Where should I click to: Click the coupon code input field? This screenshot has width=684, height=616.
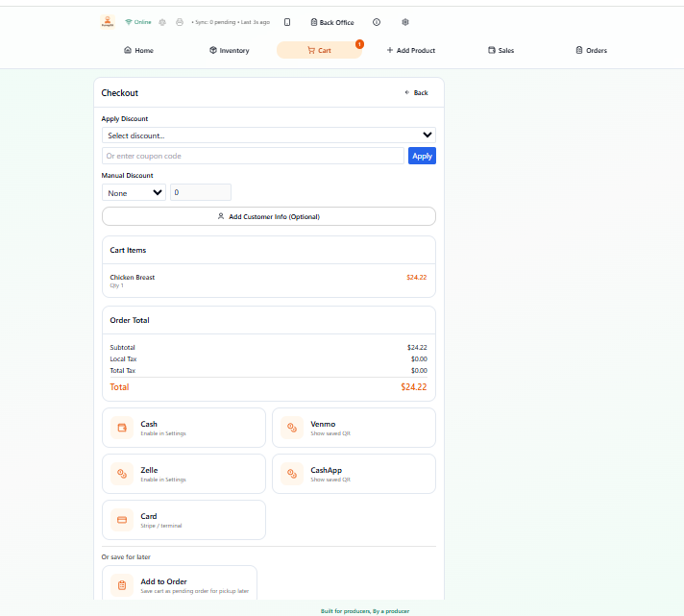tap(253, 156)
